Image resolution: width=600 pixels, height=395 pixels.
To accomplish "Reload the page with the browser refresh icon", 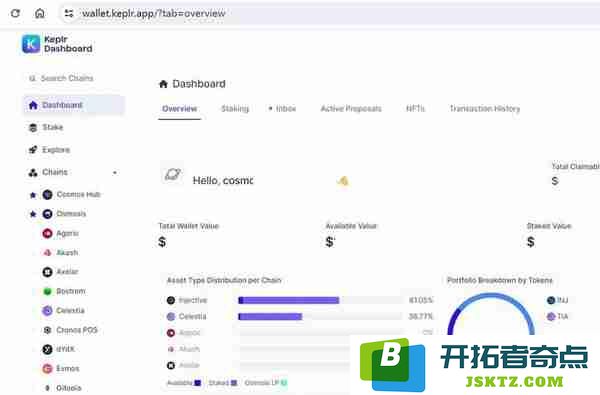I will point(15,13).
